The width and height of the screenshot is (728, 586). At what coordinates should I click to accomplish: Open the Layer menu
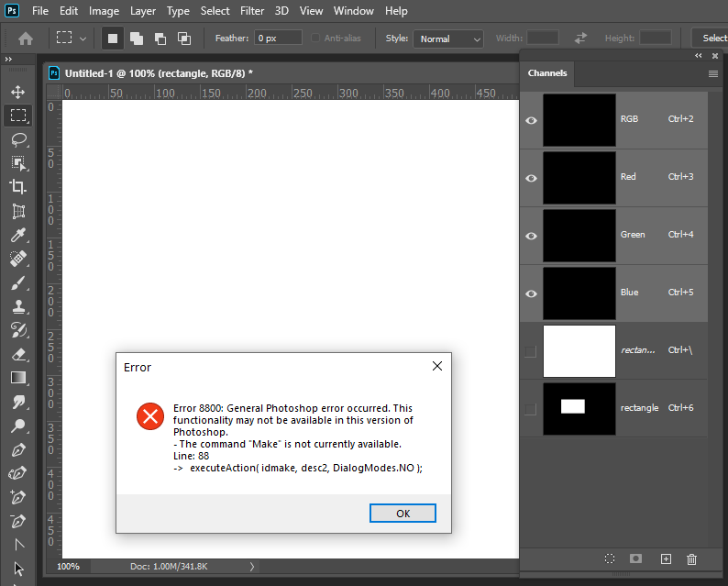[142, 11]
